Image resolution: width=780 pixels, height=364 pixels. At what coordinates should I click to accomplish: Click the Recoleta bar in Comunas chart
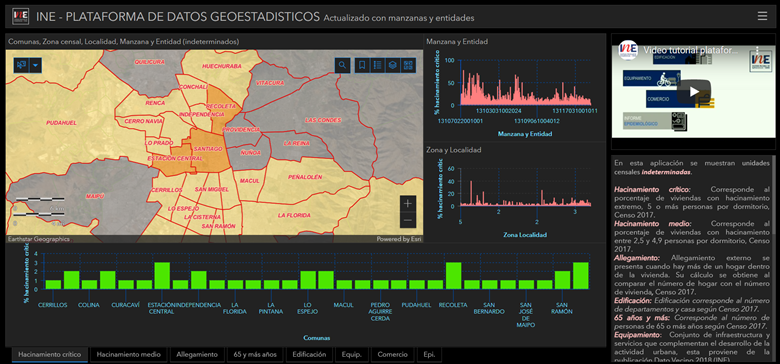coord(453,275)
